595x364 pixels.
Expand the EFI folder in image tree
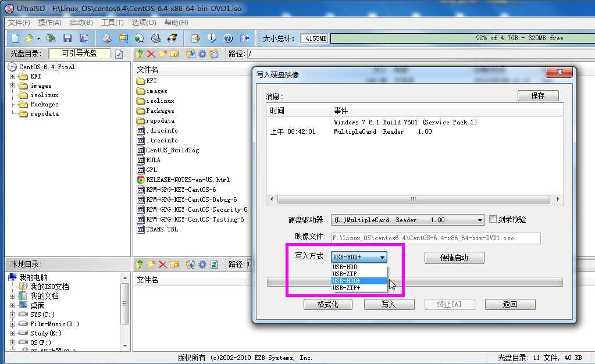click(x=13, y=76)
